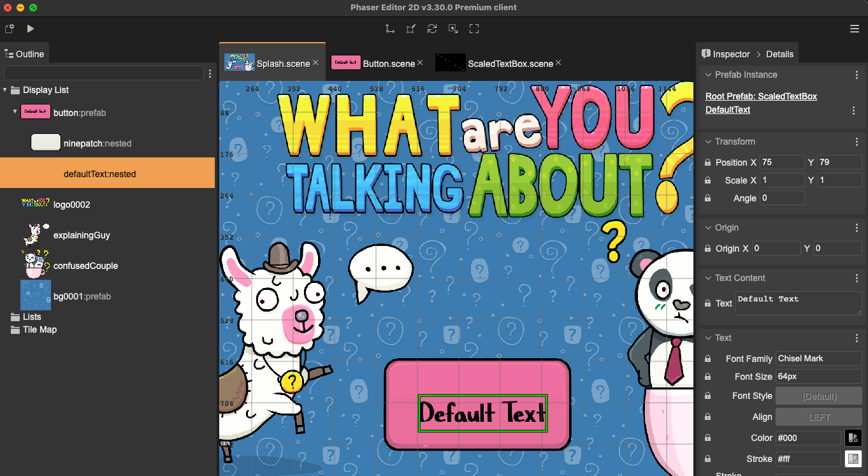Select the Scale tool icon
868x476 pixels.
[x=411, y=29]
